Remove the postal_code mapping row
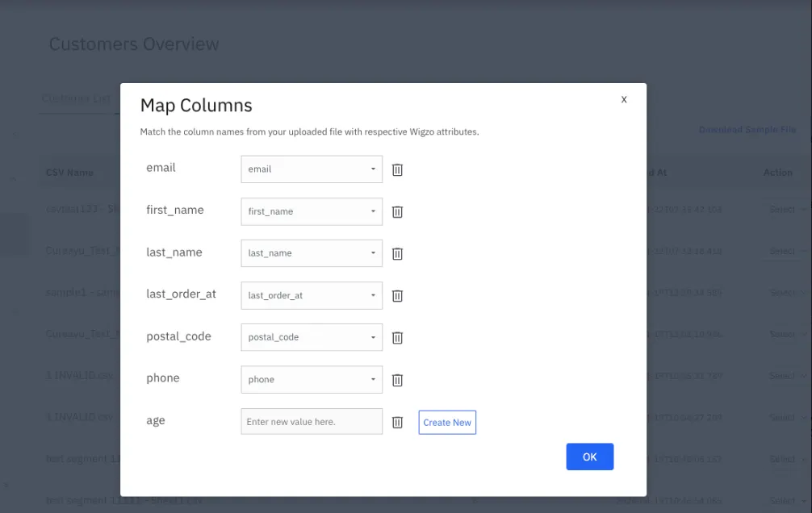 point(397,338)
